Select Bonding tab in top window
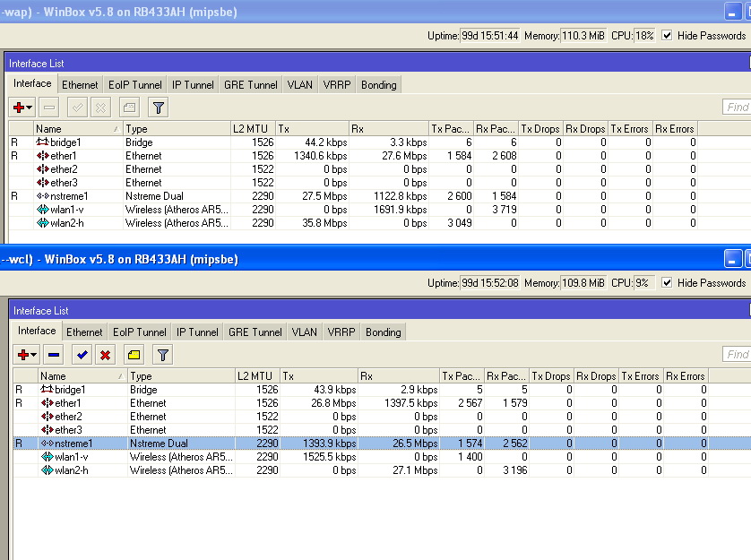 379,85
